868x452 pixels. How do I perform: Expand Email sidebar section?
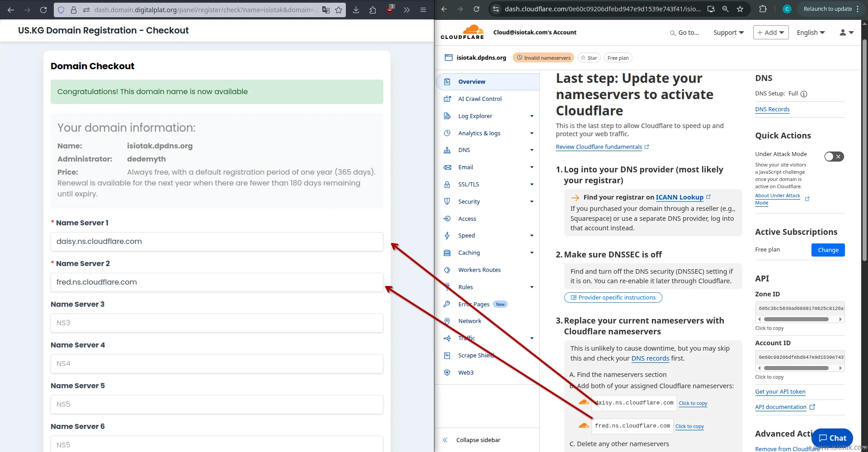tap(532, 167)
